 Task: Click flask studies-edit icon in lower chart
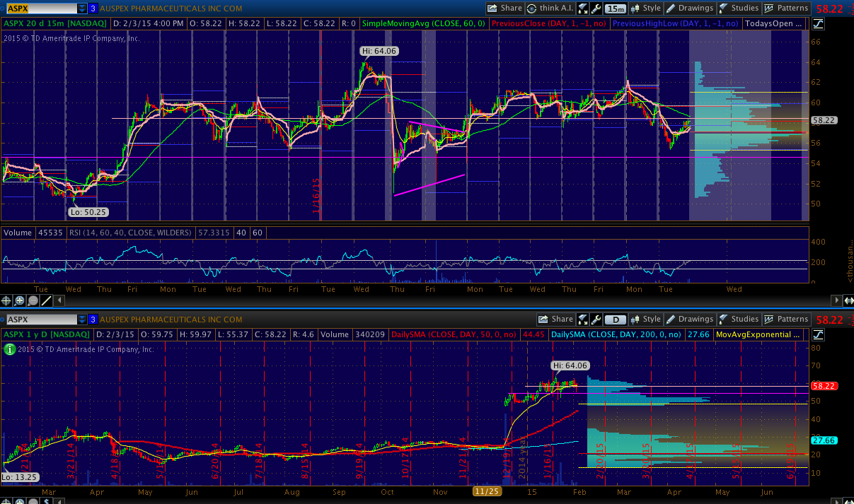pyautogui.click(x=584, y=320)
